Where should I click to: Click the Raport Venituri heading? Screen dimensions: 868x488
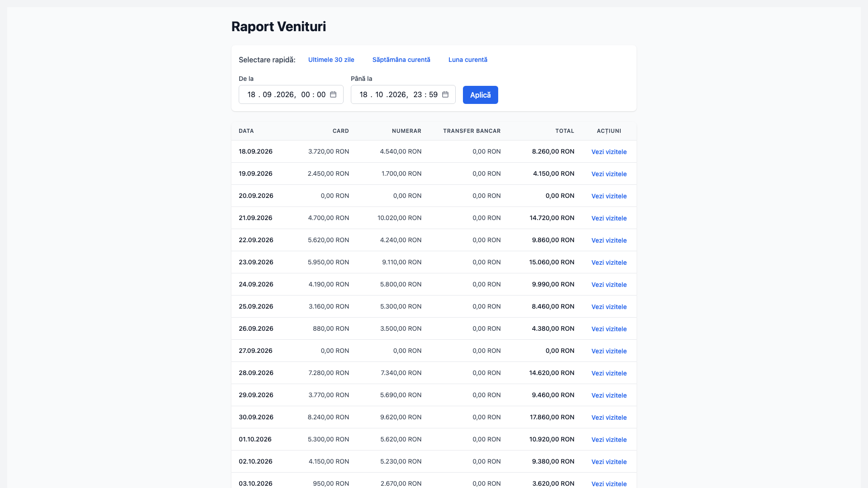point(278,27)
